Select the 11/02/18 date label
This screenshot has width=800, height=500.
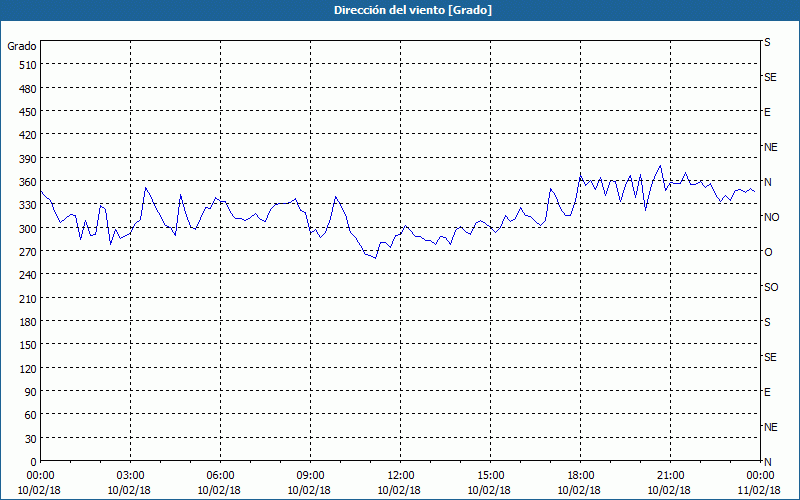click(x=759, y=490)
